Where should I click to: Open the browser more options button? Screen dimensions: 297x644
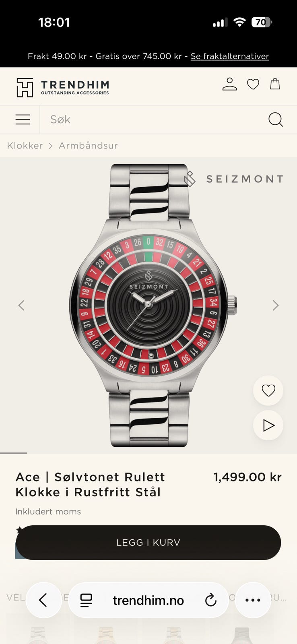click(x=253, y=600)
